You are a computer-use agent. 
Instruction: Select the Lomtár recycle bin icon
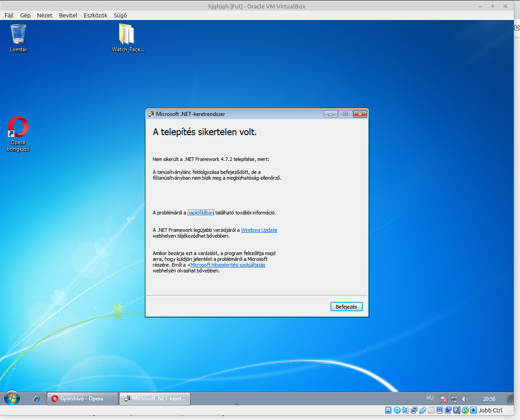18,38
